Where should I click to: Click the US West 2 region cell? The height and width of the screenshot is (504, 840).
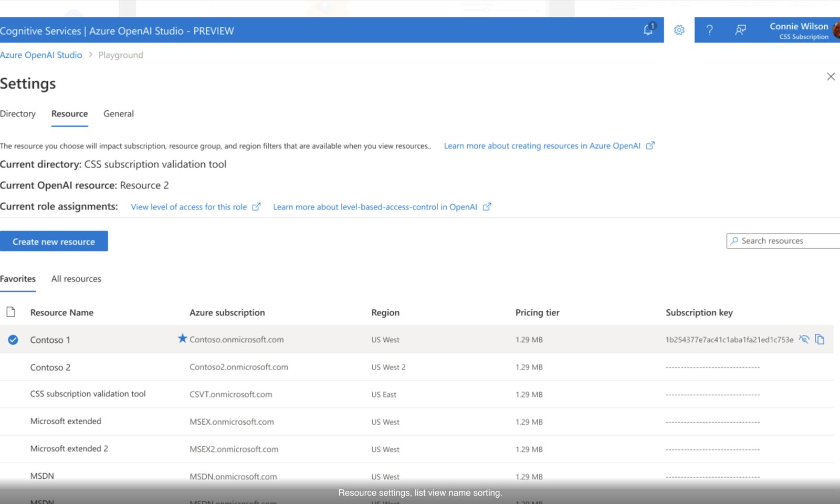tap(388, 367)
